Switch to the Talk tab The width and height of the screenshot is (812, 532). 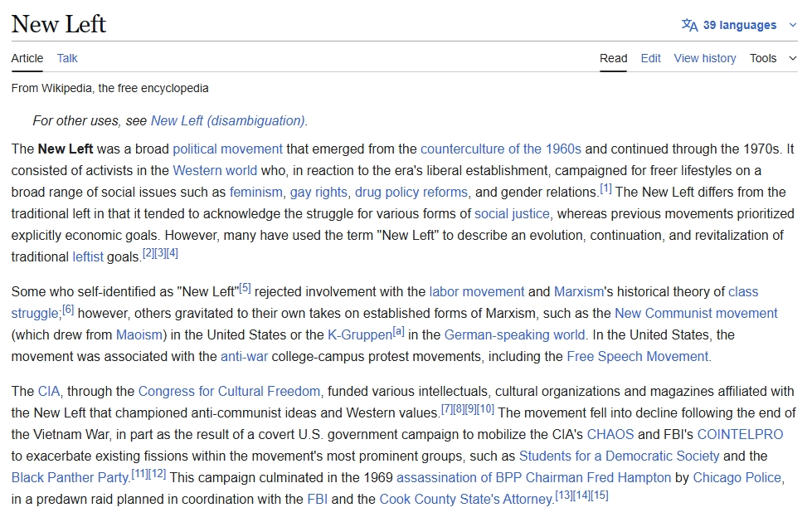click(x=67, y=58)
